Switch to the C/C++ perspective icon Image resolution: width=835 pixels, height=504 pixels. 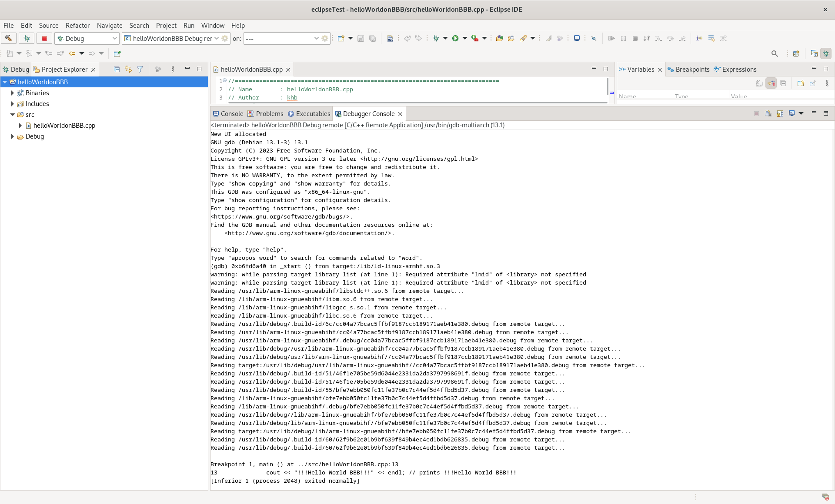coord(814,53)
